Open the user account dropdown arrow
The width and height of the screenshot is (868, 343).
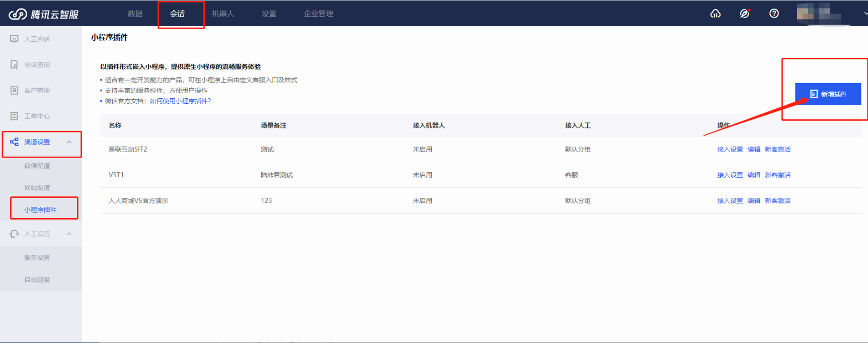coord(865,14)
